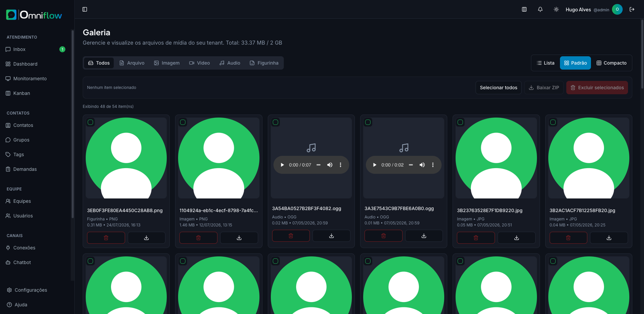Download the 1104924a-eb1c PNG image

[x=239, y=238]
